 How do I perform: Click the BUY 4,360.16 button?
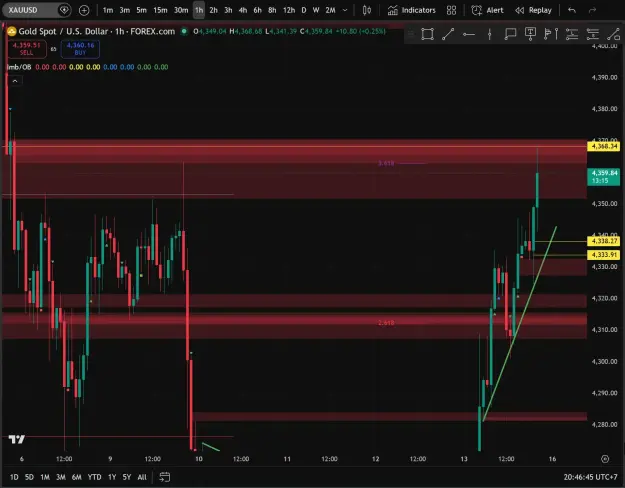coord(80,49)
